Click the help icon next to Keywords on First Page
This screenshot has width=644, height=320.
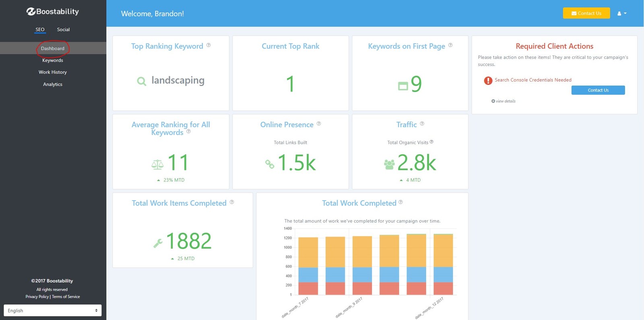[x=450, y=45]
